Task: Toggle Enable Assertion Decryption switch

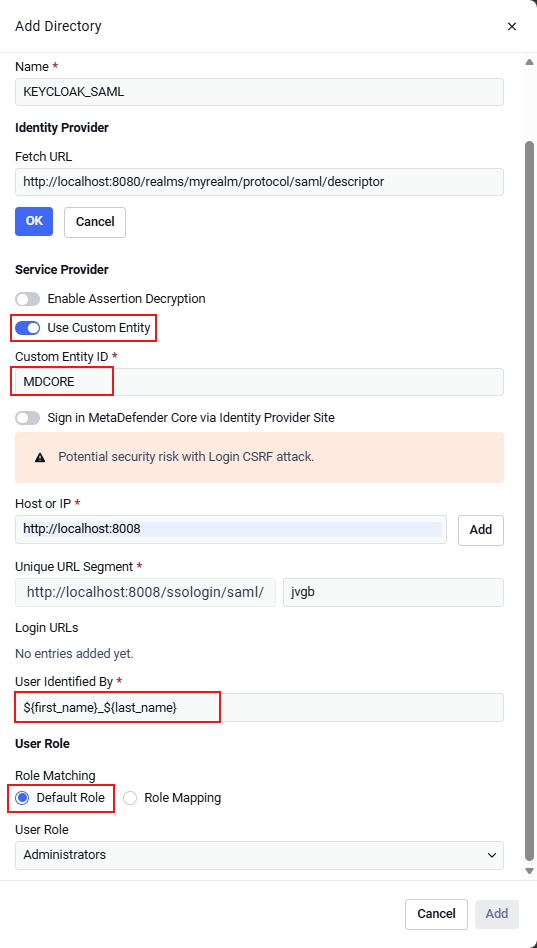Action: pos(28,299)
